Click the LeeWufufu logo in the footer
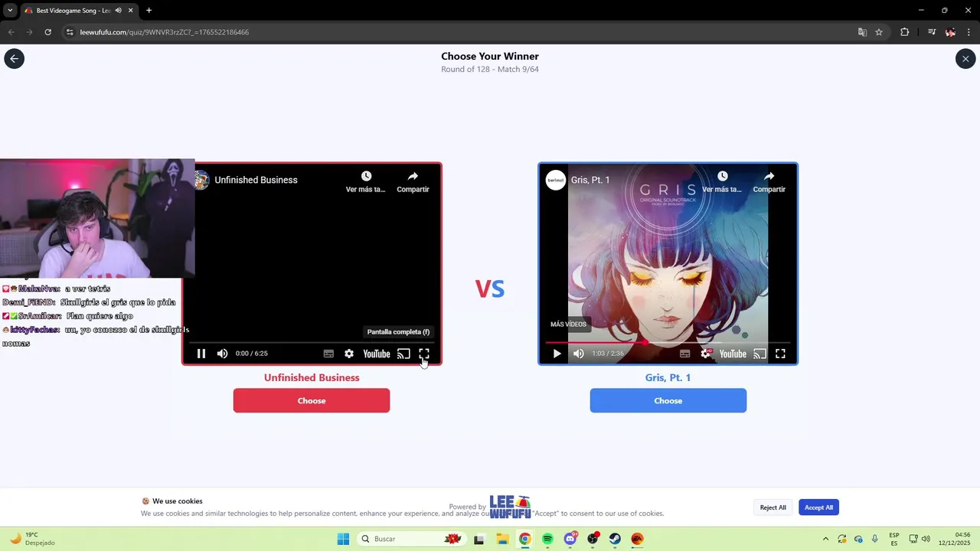Screen dimensions: 980x551 point(510,507)
